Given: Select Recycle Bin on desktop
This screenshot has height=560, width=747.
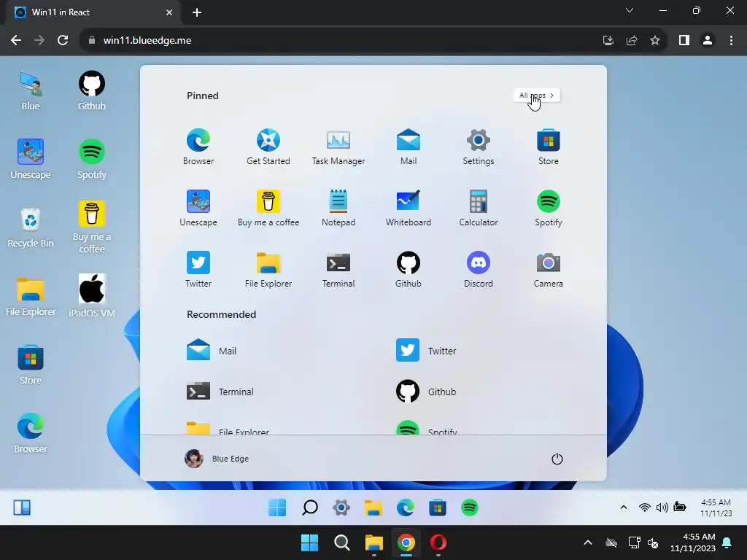Looking at the screenshot, I should [x=31, y=227].
